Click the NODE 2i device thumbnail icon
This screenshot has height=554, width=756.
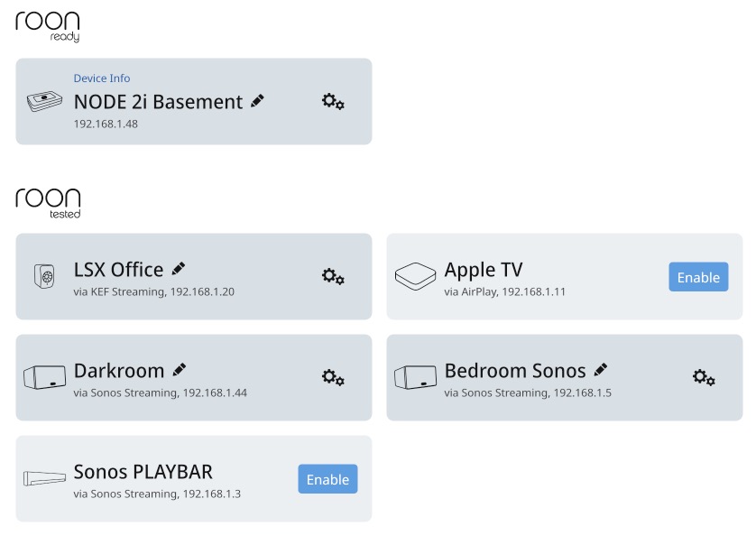(x=45, y=100)
